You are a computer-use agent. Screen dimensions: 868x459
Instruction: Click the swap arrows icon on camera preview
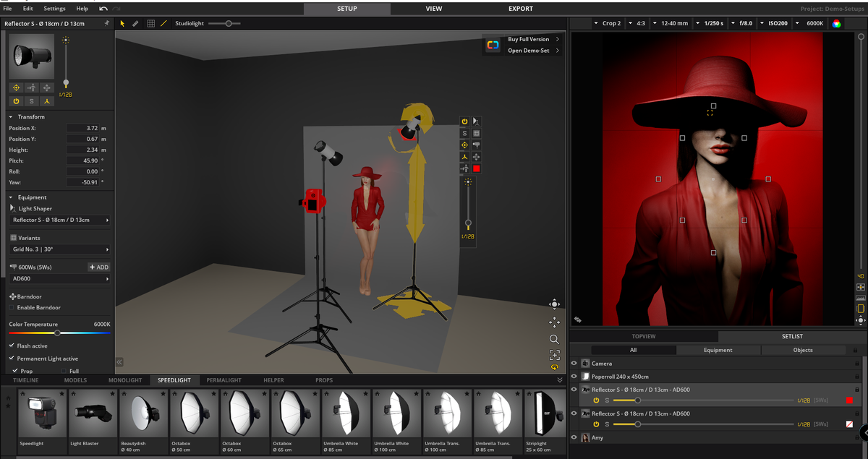click(577, 319)
